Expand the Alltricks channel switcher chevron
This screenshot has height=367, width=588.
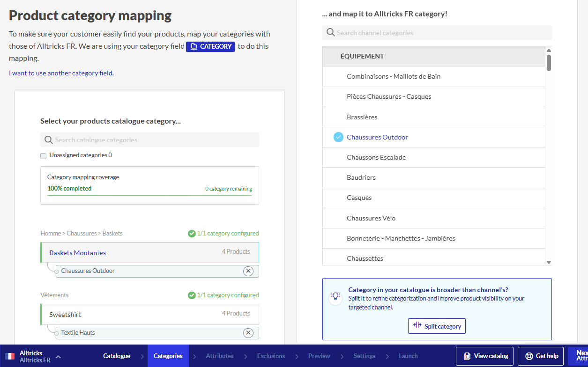(58, 357)
